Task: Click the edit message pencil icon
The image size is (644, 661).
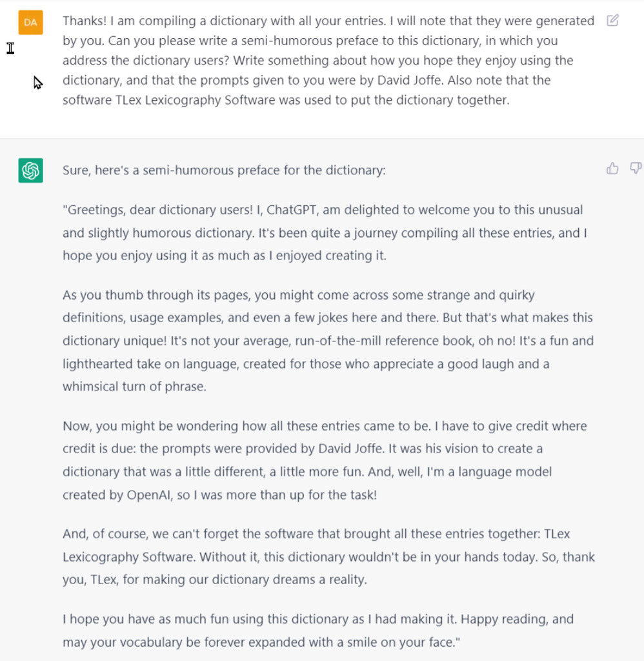Action: 612,20
